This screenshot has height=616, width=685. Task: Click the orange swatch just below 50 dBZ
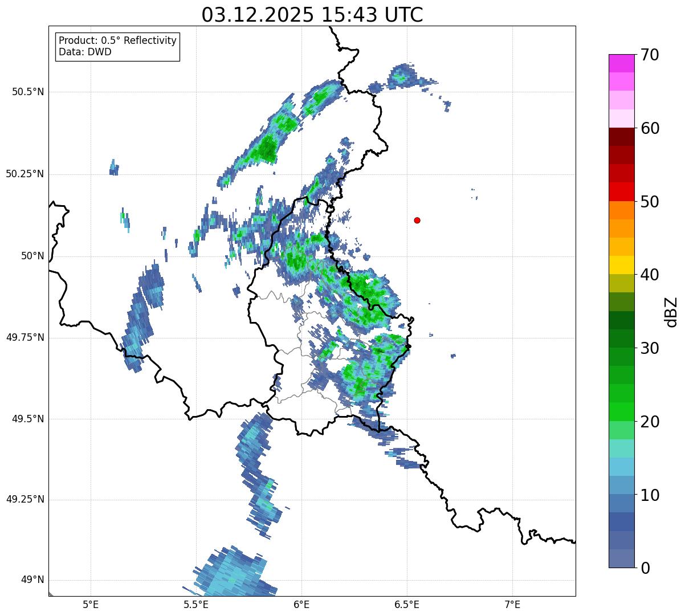621,210
